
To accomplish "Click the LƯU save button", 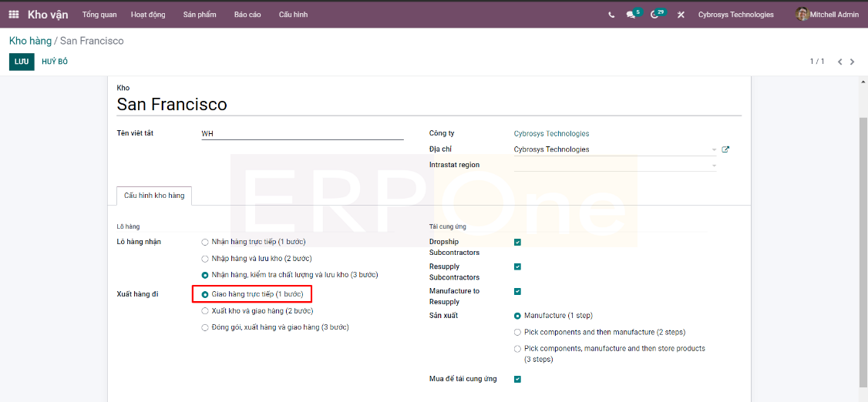I will pos(22,62).
